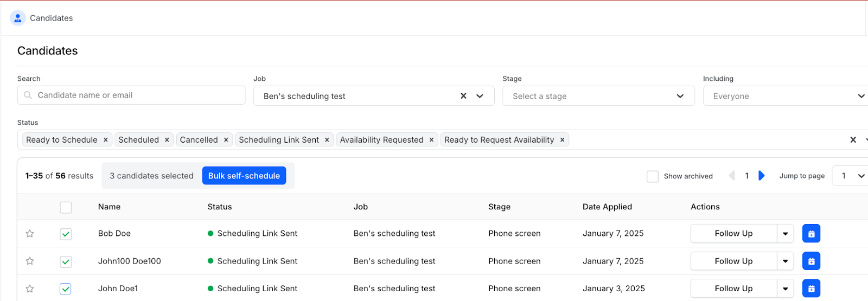
Task: Remove the Ready to Request Availability tag
Action: click(563, 140)
